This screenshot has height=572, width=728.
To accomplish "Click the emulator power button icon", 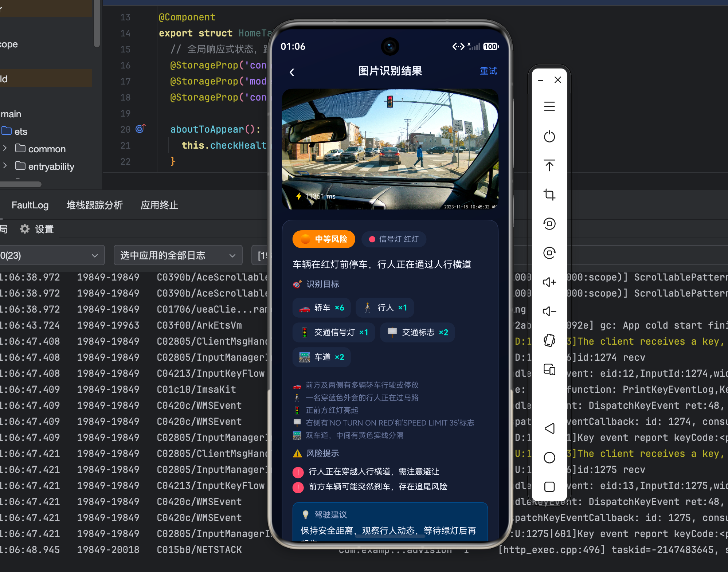I will pyautogui.click(x=549, y=137).
